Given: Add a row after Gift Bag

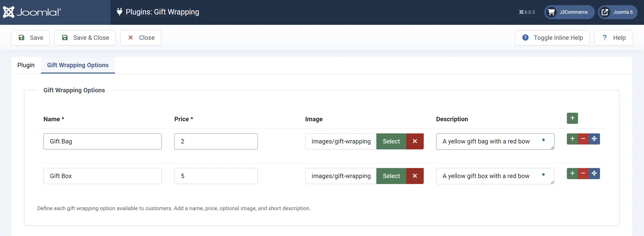Looking at the screenshot, I should [572, 139].
